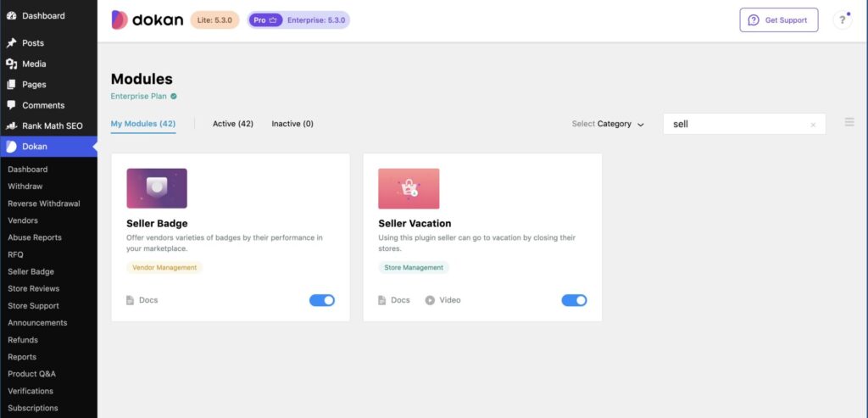
Task: Click the Seller Vacation Video play icon
Action: (430, 300)
